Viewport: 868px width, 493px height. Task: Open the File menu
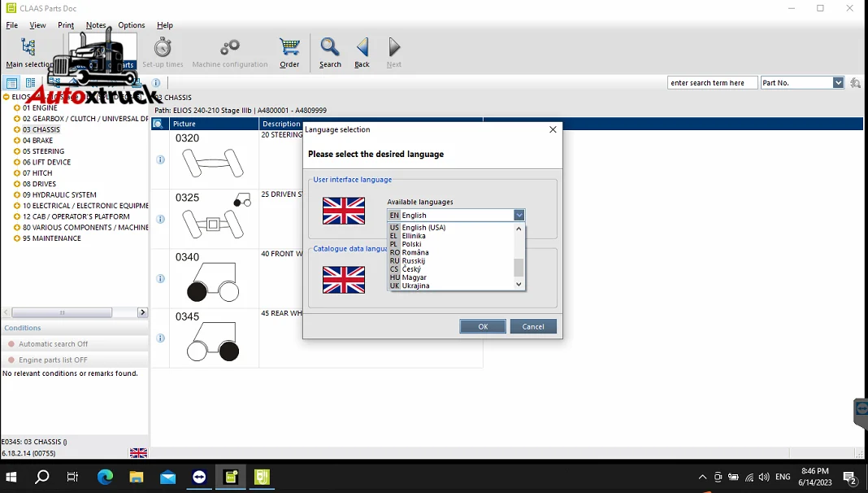point(11,25)
